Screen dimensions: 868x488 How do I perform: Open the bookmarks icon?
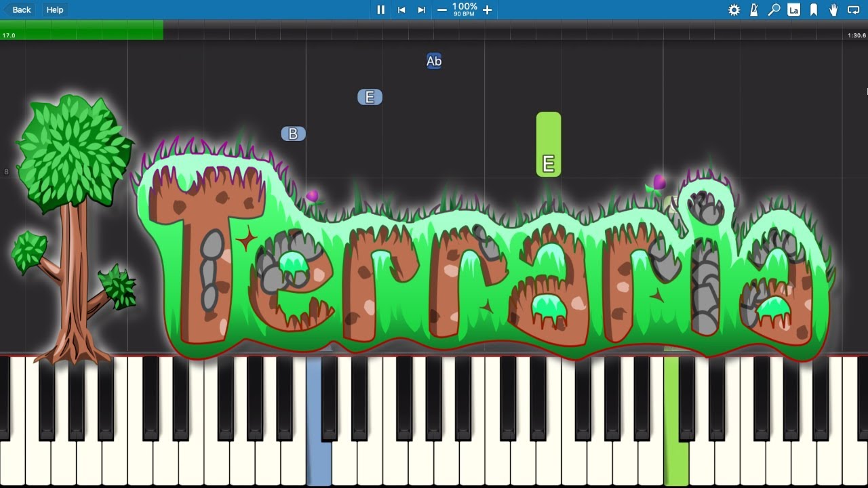[x=814, y=9]
